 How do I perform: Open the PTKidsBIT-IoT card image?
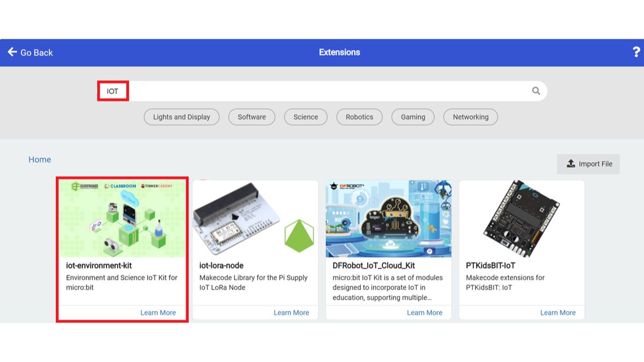pyautogui.click(x=522, y=219)
